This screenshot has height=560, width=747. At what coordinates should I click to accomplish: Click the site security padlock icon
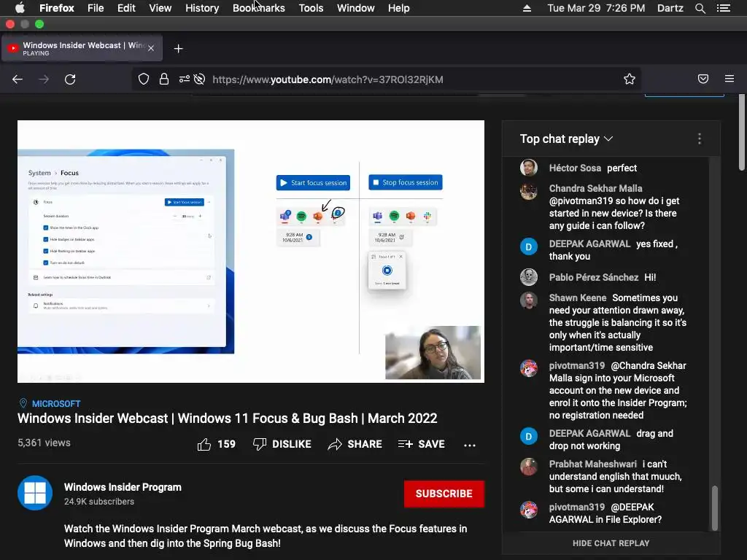pos(164,79)
